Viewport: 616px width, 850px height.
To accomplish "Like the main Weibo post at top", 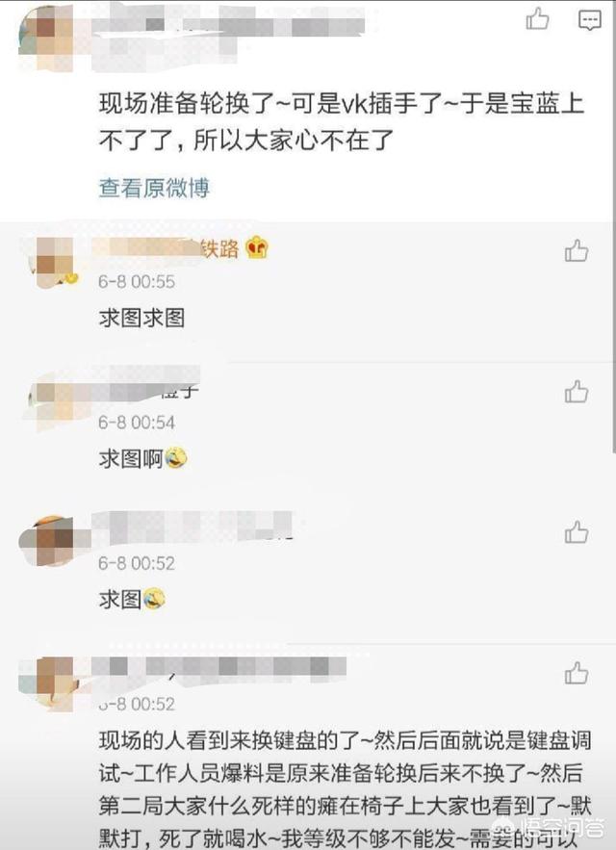I will 537,19.
